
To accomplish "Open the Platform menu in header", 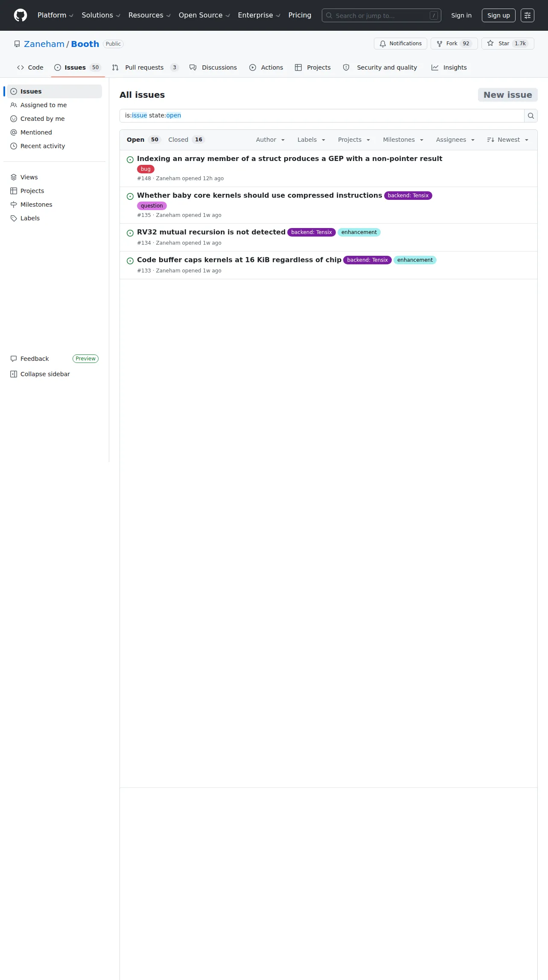I will tap(55, 15).
